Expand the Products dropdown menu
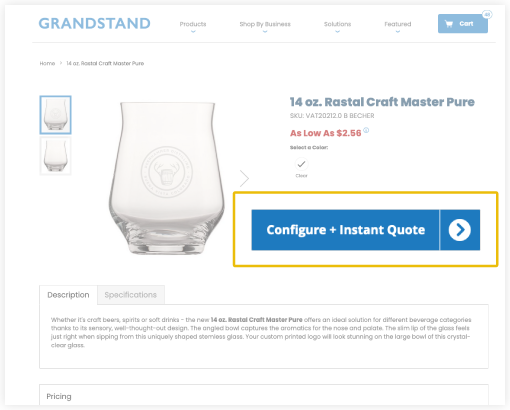The image size is (510, 410). click(193, 24)
